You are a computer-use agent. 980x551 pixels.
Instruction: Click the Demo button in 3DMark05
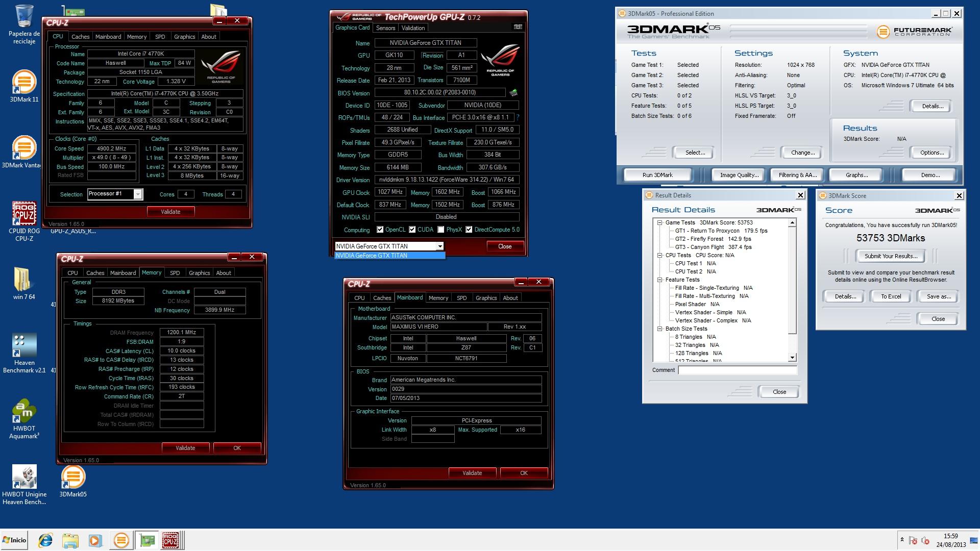point(930,175)
